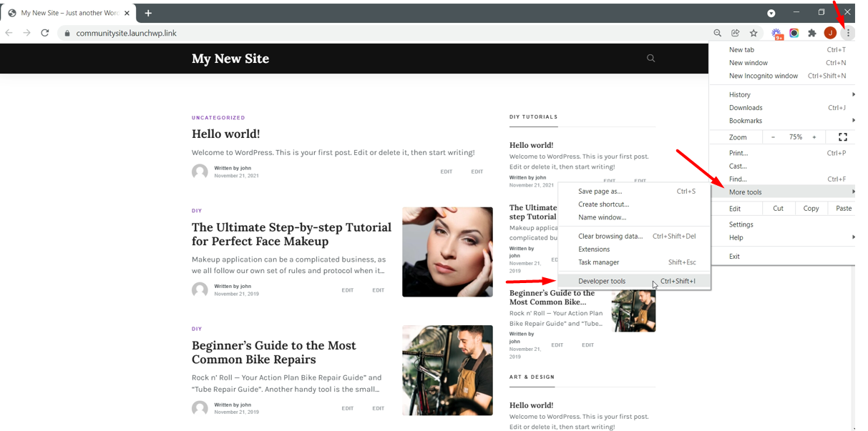The width and height of the screenshot is (868, 431).
Task: Click the share page icon
Action: pyautogui.click(x=735, y=33)
